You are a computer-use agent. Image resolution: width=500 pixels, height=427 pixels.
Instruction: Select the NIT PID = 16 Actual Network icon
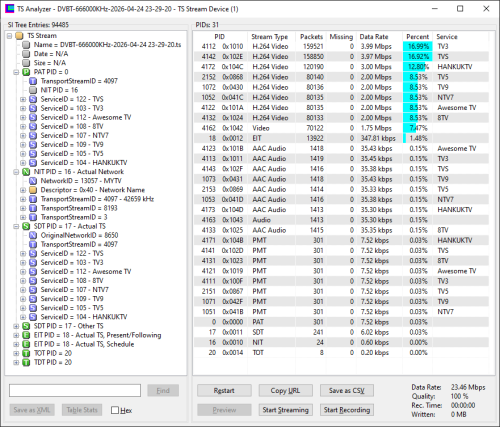(x=26, y=172)
